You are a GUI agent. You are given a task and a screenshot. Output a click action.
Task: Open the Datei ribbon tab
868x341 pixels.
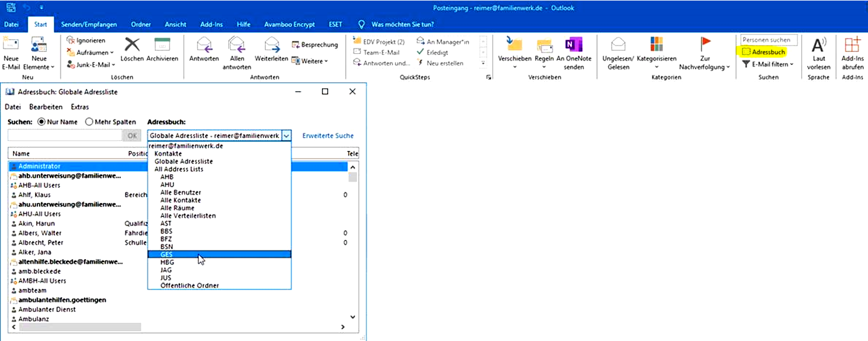[x=12, y=25]
